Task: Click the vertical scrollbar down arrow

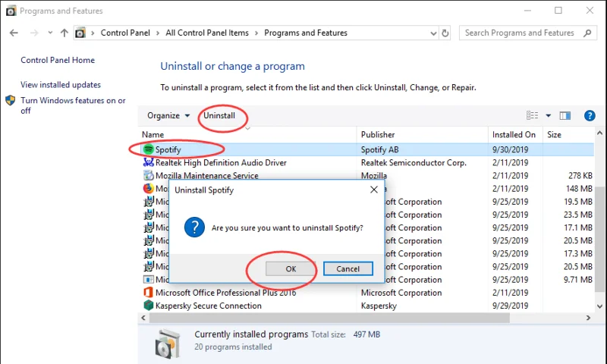Action: pos(599,306)
